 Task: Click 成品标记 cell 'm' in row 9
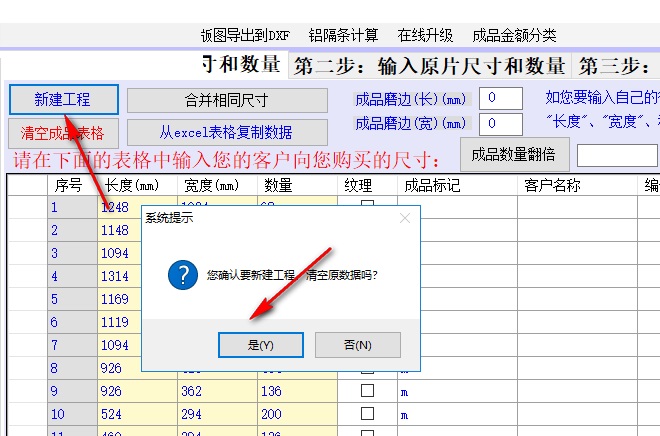[457, 391]
